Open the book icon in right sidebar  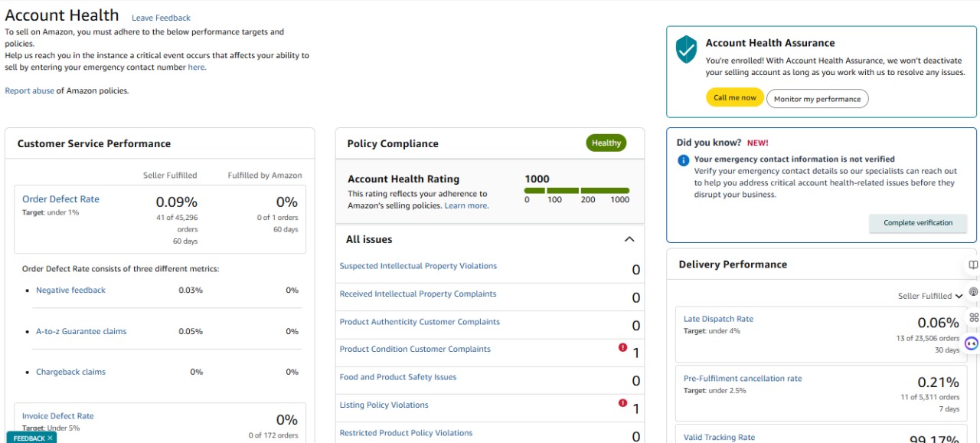(973, 265)
